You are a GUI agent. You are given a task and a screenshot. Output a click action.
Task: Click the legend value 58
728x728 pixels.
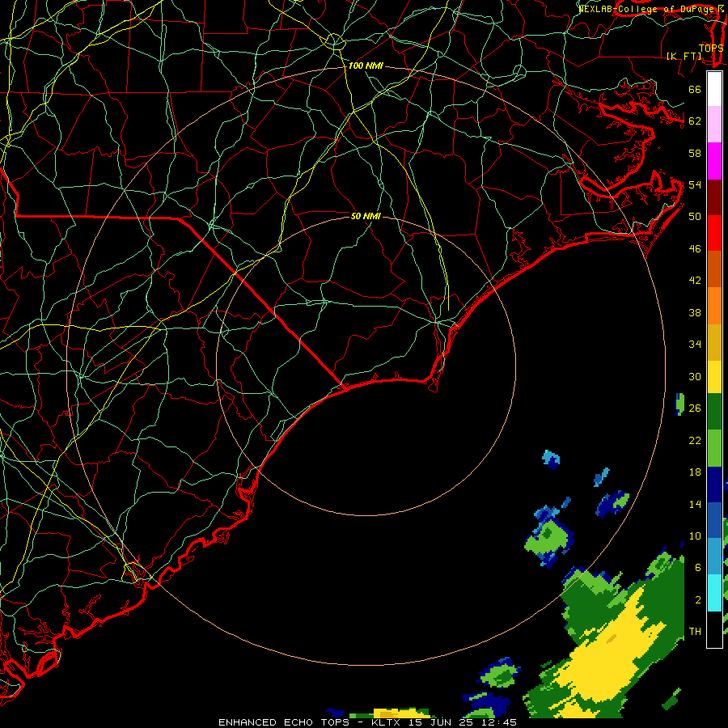[695, 153]
